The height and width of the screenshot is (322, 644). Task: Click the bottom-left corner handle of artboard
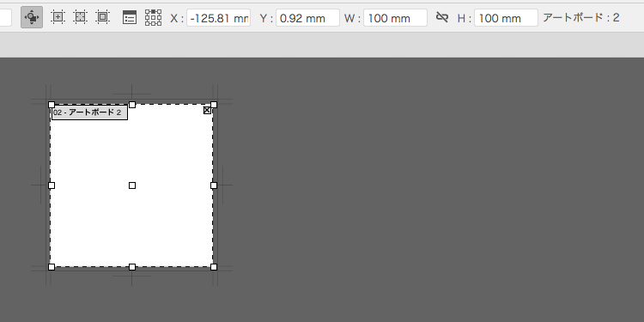point(52,267)
